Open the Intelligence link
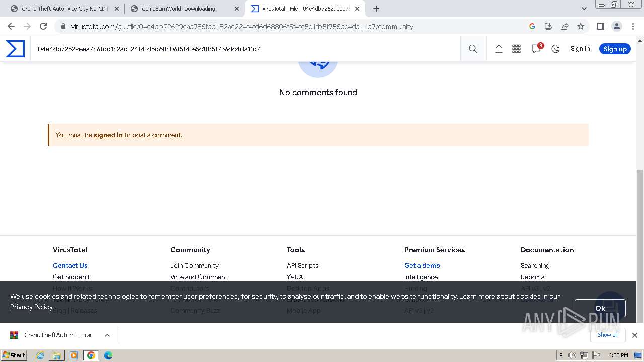This screenshot has height=362, width=644. (421, 277)
